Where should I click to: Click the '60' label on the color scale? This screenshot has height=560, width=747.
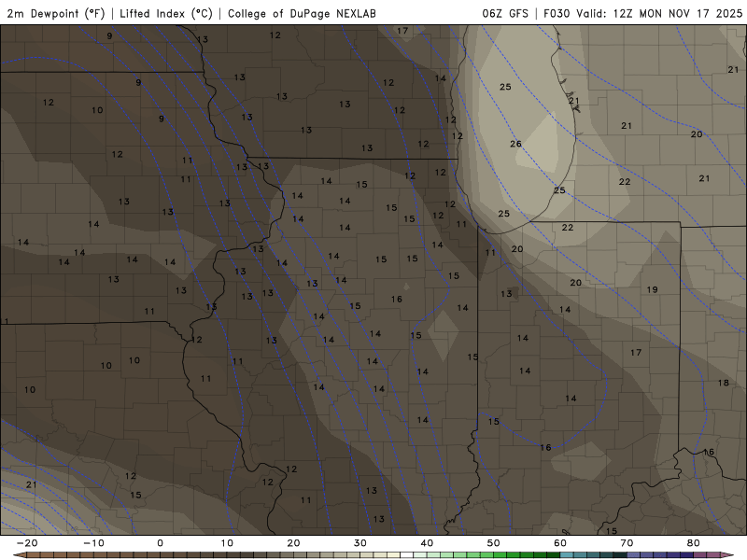(x=560, y=543)
